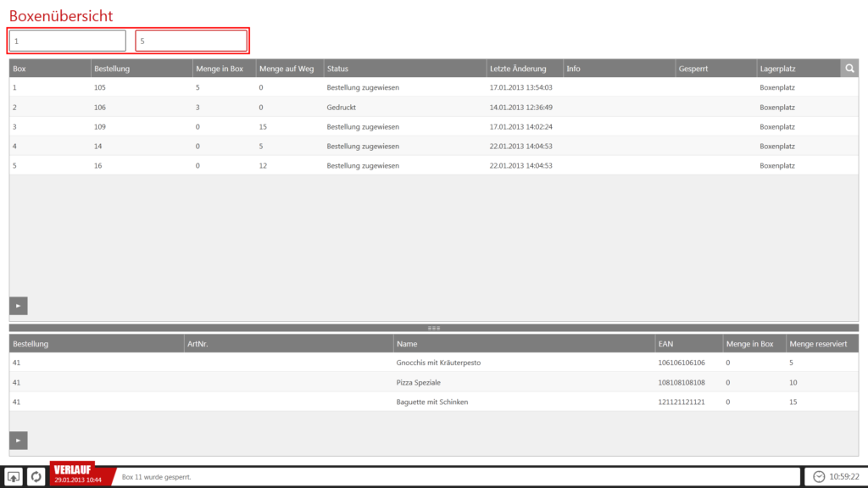
Task: Click the Letzte Änderung column header
Action: coord(523,69)
